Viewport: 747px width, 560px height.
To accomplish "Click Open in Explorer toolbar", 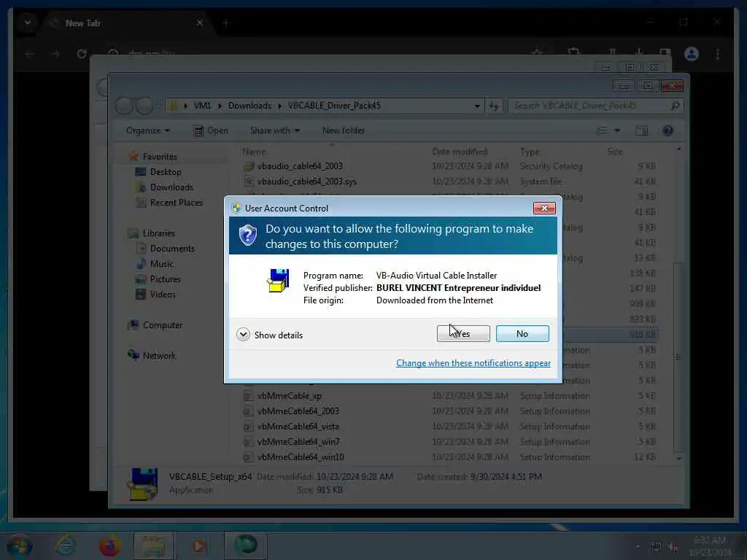I will coord(211,131).
